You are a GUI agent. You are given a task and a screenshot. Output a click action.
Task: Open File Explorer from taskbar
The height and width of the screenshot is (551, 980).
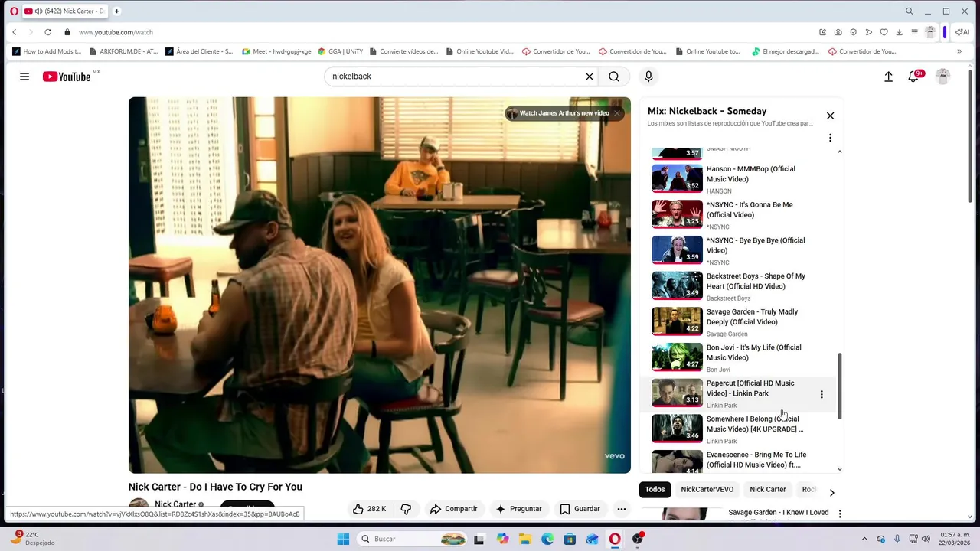pos(525,540)
